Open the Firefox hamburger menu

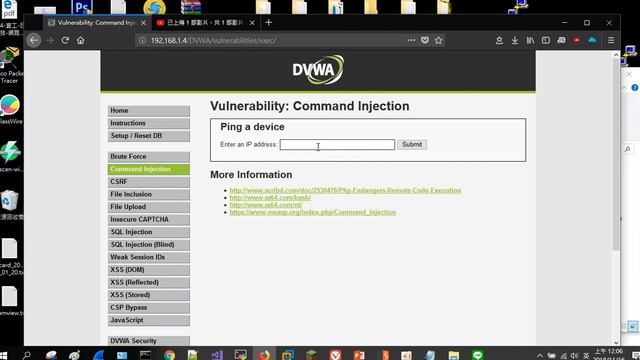[x=611, y=40]
